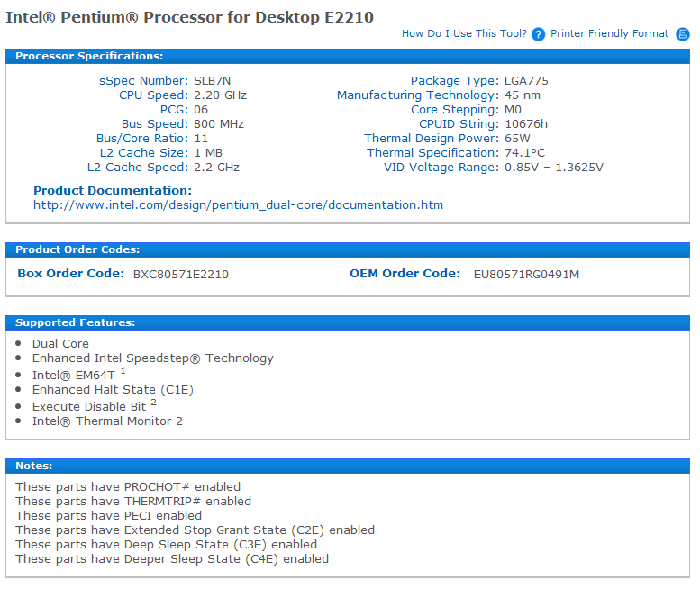Click the OEM Order Code label
700x589 pixels.
[405, 274]
